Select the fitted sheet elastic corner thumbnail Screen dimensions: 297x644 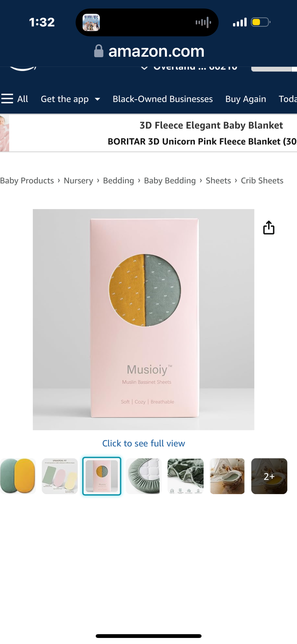pyautogui.click(x=144, y=476)
